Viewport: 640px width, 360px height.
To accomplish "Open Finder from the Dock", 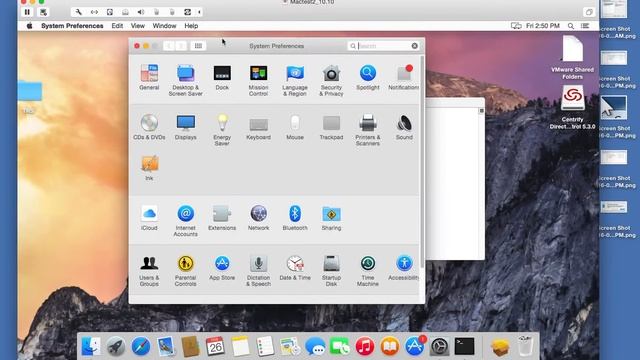I will (91, 347).
